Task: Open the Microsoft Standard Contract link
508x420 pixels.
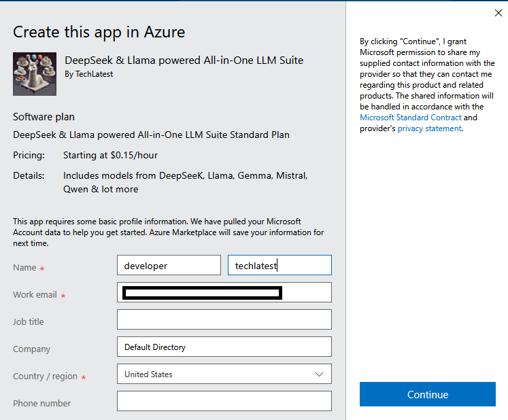Action: [411, 118]
